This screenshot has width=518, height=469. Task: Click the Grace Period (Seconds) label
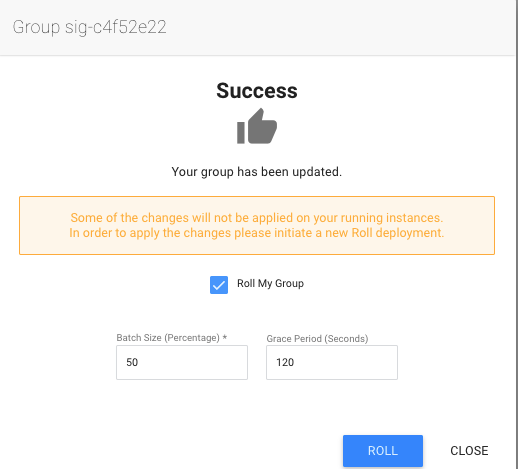[317, 339]
